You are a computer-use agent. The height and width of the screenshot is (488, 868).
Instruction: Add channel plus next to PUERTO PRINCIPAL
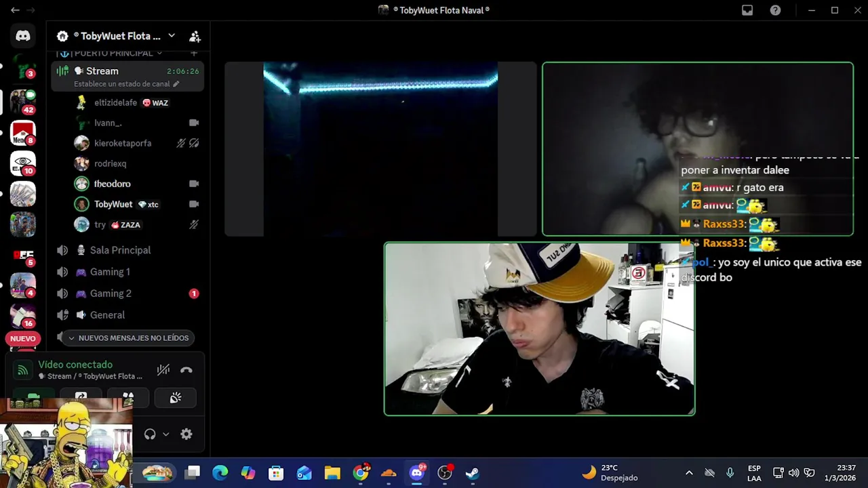coord(194,53)
